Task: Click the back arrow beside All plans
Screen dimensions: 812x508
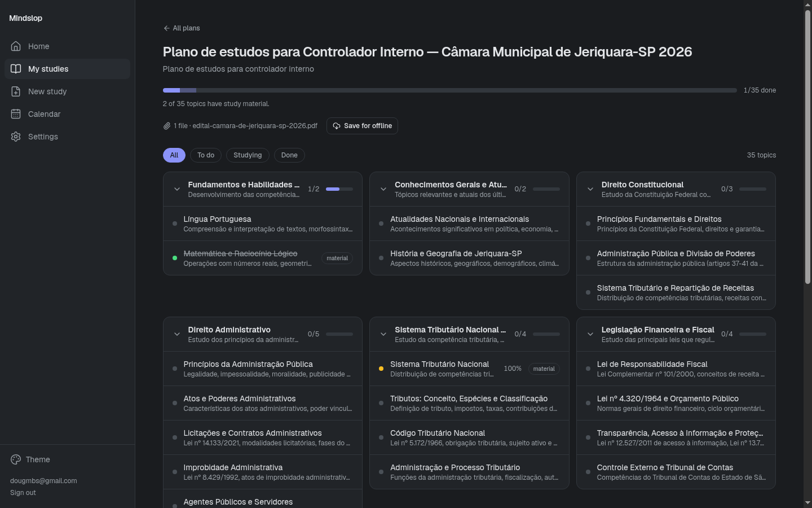Action: [166, 28]
